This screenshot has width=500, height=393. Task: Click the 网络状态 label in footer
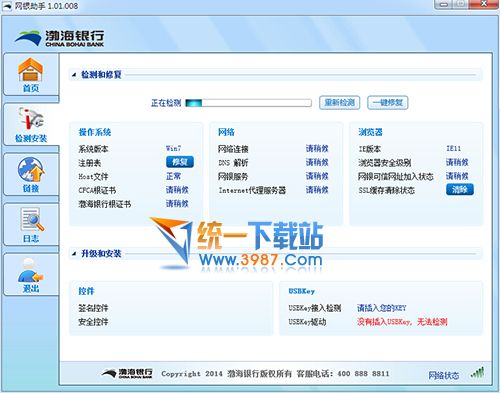(x=443, y=376)
